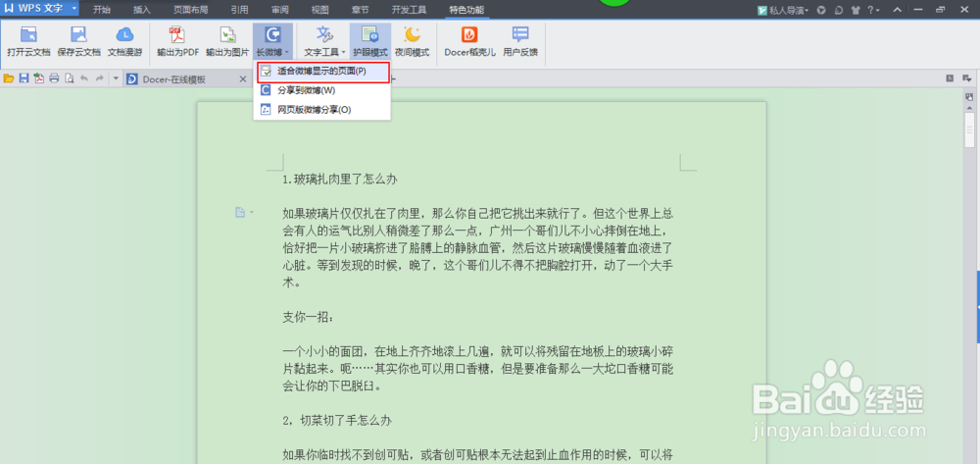Toggle 护眼模式 eye protection mode
The image size is (980, 464).
click(370, 42)
